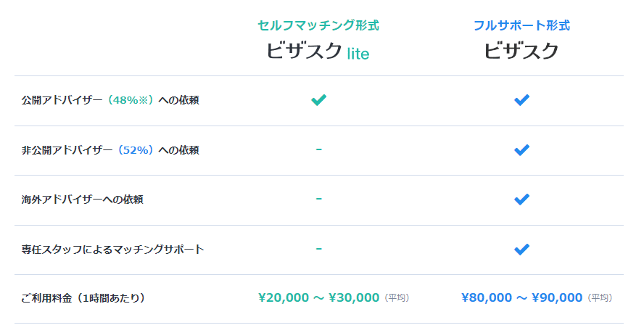This screenshot has width=644, height=333.
Task: Click 専任スタッフによるマッチングサポート label
Action: [112, 250]
